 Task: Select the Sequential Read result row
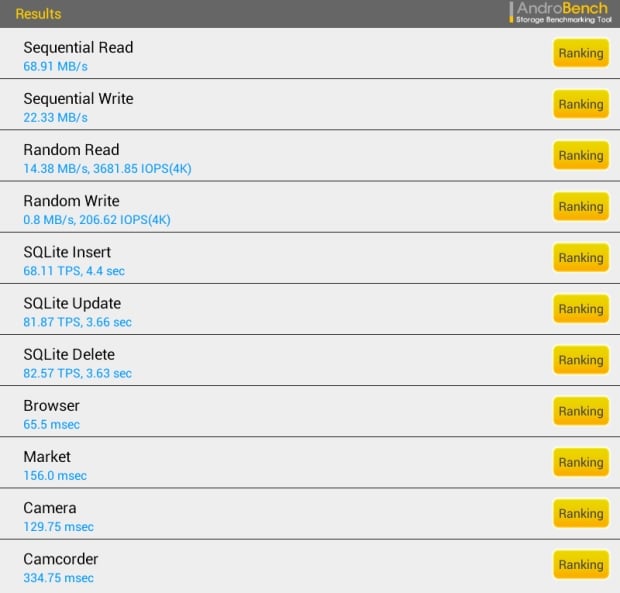pyautogui.click(x=310, y=53)
